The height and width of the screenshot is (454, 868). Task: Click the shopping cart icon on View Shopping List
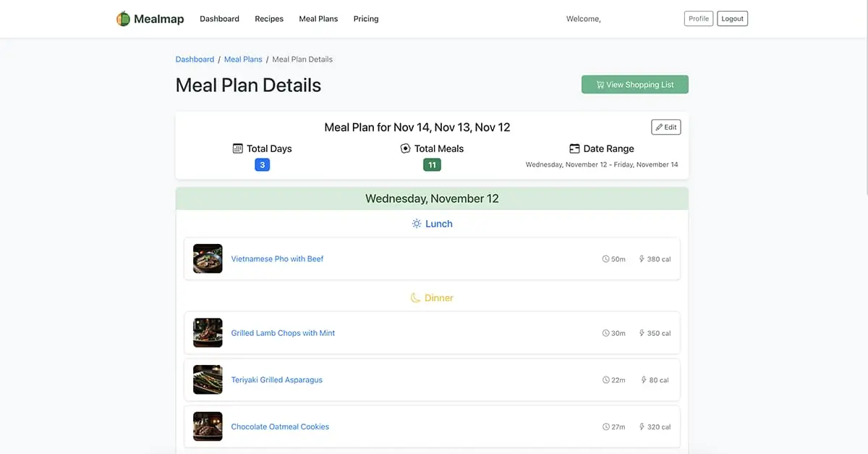600,84
